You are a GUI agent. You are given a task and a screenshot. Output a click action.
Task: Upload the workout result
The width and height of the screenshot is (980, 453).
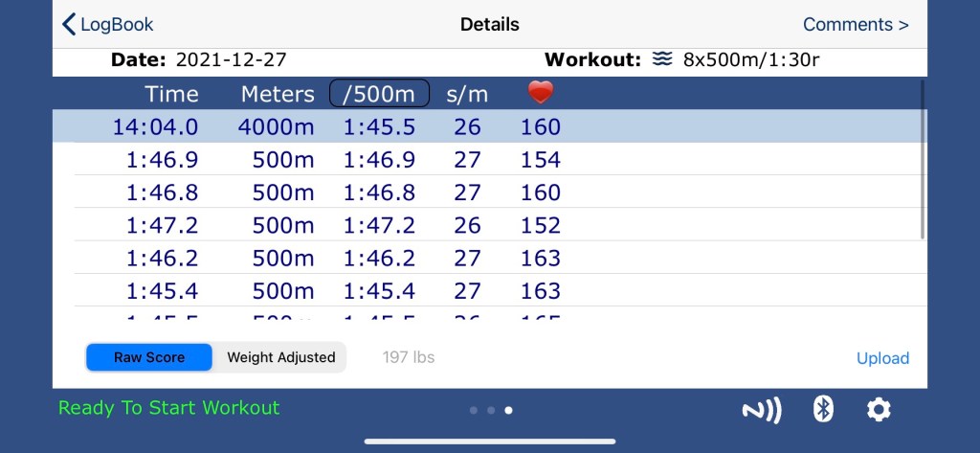882,358
